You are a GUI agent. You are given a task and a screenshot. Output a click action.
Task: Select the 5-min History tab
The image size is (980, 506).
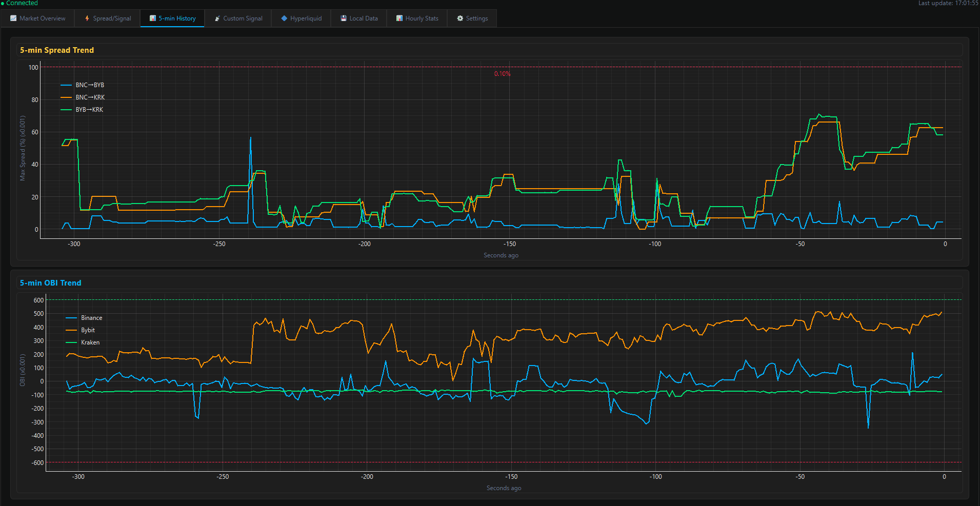[172, 18]
